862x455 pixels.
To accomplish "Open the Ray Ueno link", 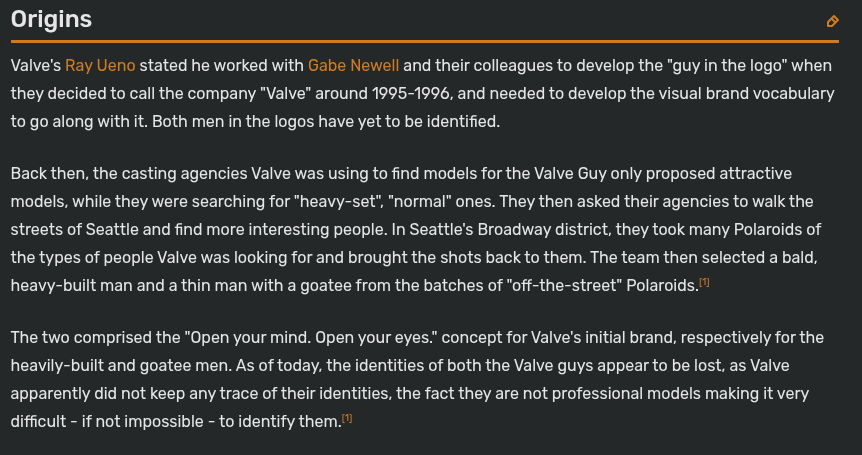I will tap(100, 66).
